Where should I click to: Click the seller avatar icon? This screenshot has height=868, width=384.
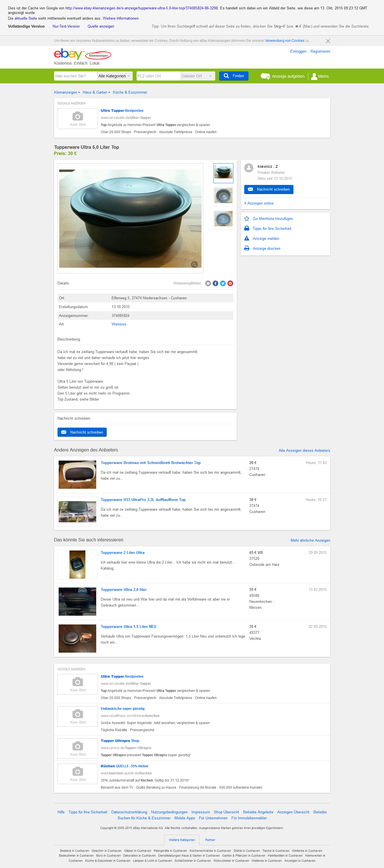click(x=249, y=168)
